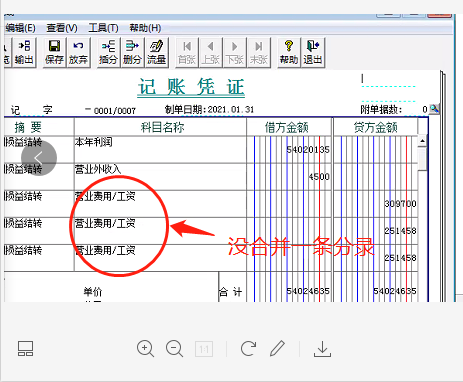Open the 工具(T) menu
463x382 pixels.
[103, 28]
